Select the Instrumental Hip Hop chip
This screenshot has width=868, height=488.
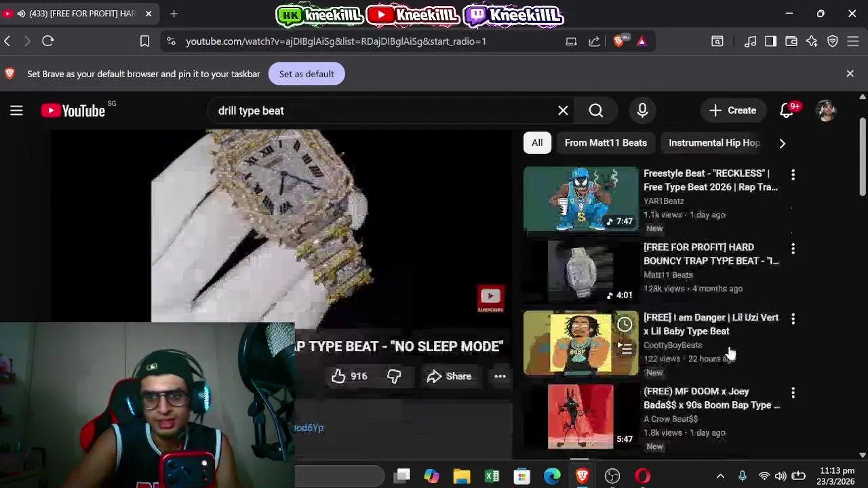click(x=714, y=143)
